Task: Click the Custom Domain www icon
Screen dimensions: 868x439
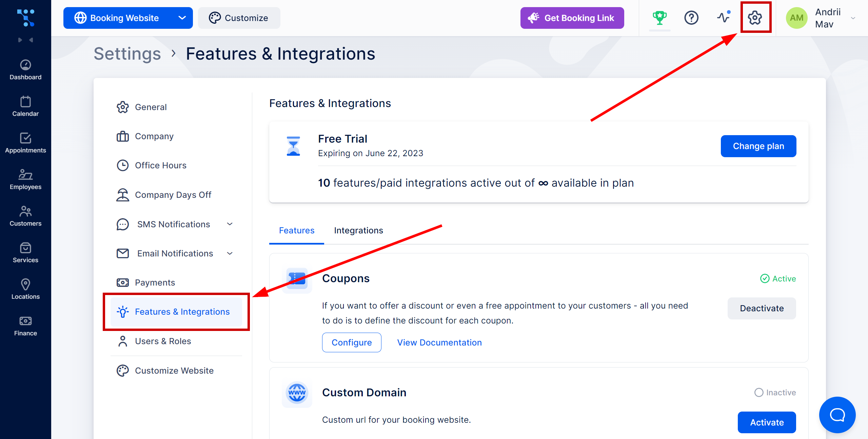Action: coord(297,393)
